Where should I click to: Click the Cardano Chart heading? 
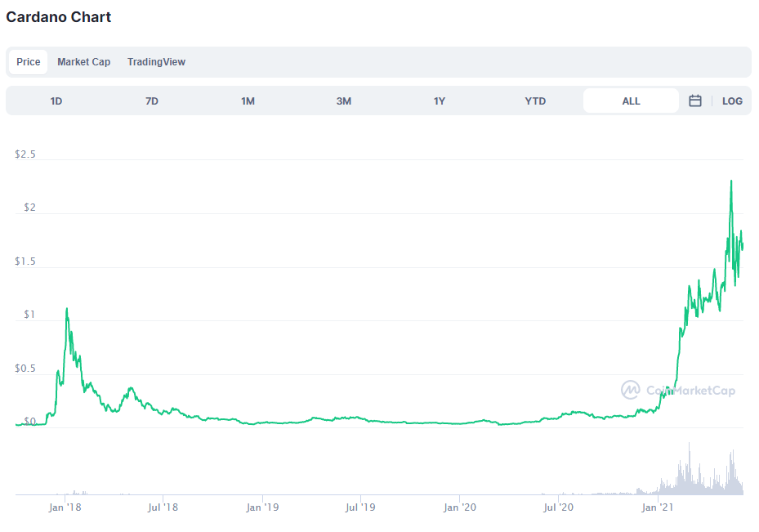click(x=59, y=17)
